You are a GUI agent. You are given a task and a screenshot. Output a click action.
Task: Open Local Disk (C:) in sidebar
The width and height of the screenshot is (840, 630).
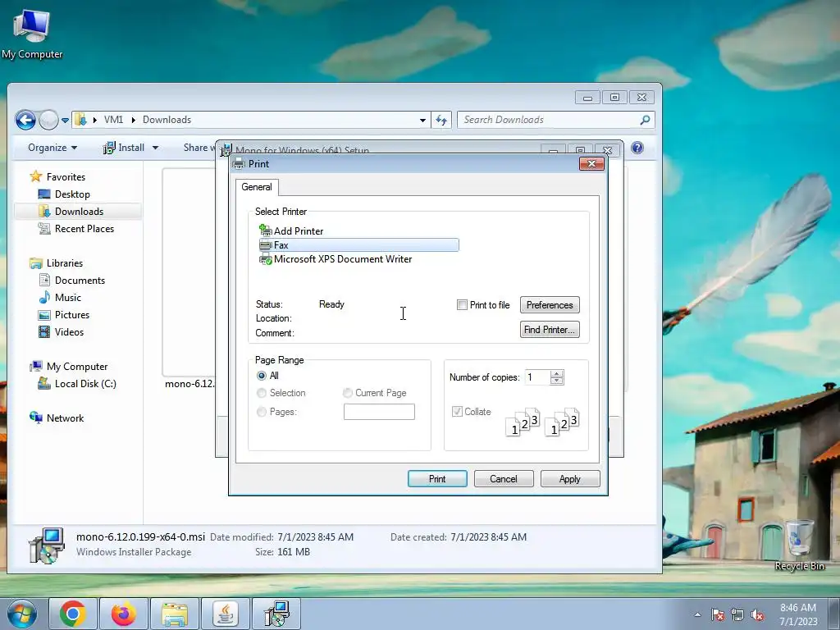(x=84, y=384)
